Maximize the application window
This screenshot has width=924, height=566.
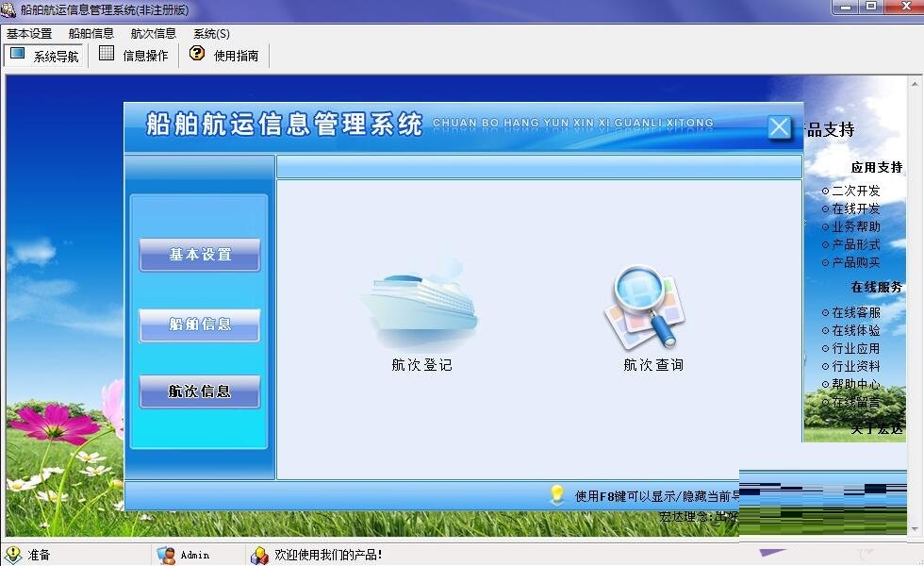click(871, 7)
